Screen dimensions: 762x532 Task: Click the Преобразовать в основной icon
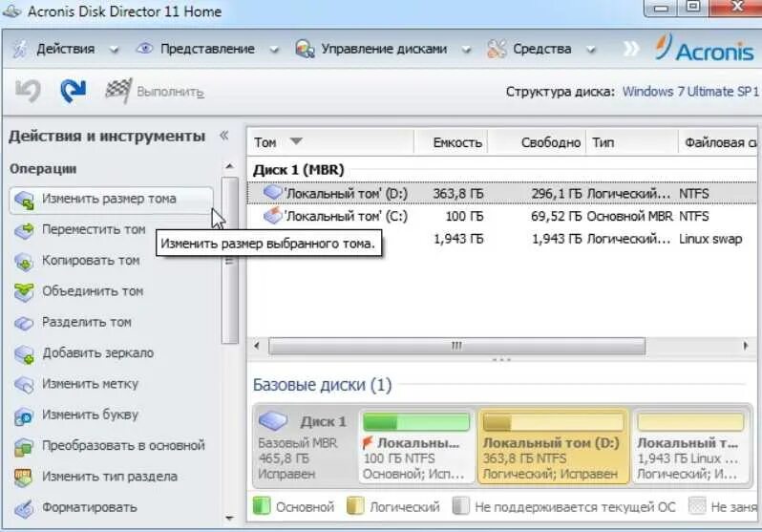tap(24, 446)
